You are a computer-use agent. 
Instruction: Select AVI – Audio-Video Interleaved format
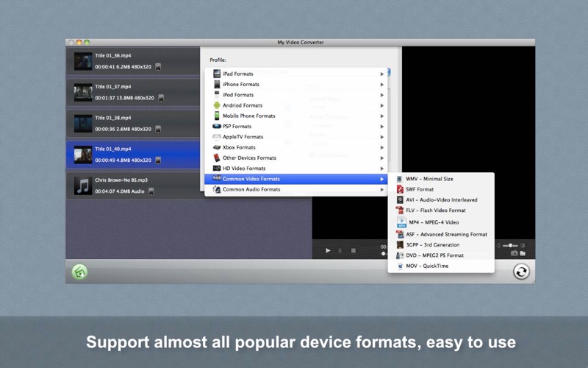tap(441, 199)
